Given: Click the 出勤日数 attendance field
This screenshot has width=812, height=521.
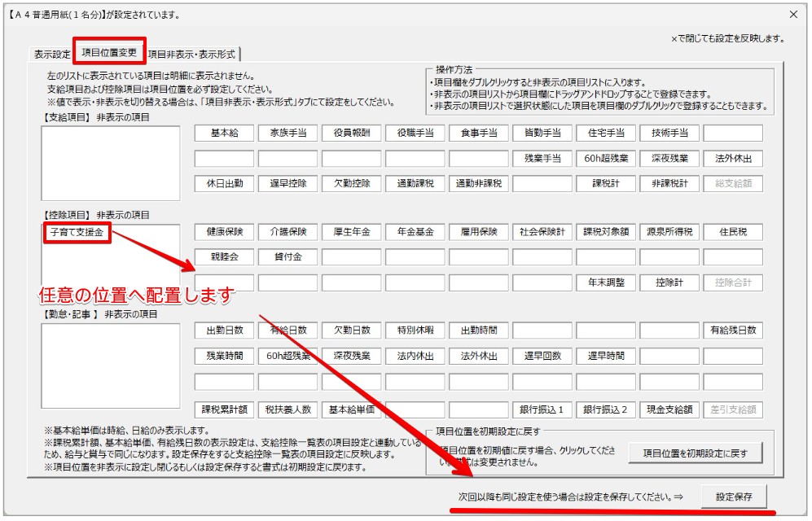Looking at the screenshot, I should (x=225, y=331).
